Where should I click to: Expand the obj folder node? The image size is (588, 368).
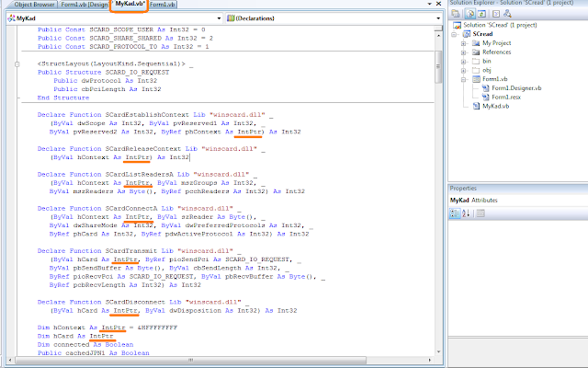pyautogui.click(x=463, y=71)
